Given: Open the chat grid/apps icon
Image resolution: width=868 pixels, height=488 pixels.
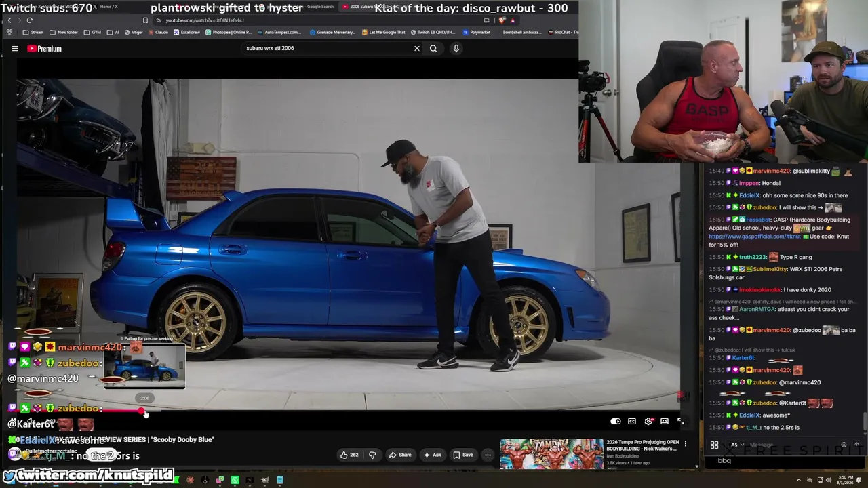Looking at the screenshot, I should click(714, 445).
